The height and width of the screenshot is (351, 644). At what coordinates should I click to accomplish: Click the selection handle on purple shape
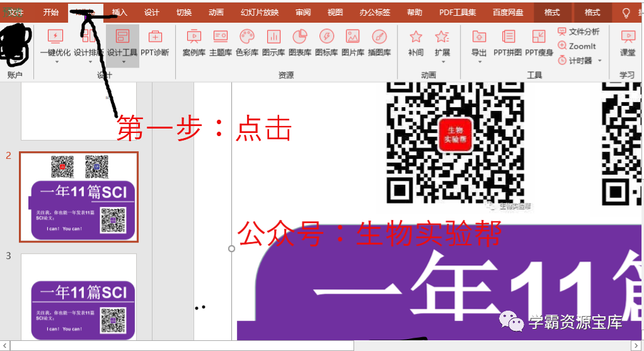pos(232,248)
